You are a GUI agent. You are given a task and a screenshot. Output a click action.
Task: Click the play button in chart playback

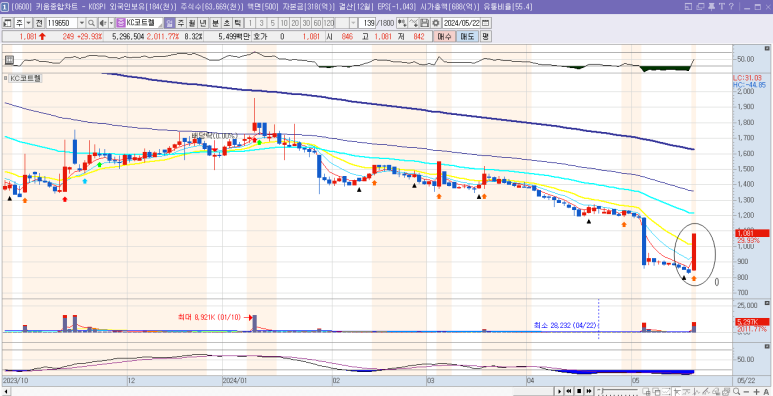pos(560,392)
